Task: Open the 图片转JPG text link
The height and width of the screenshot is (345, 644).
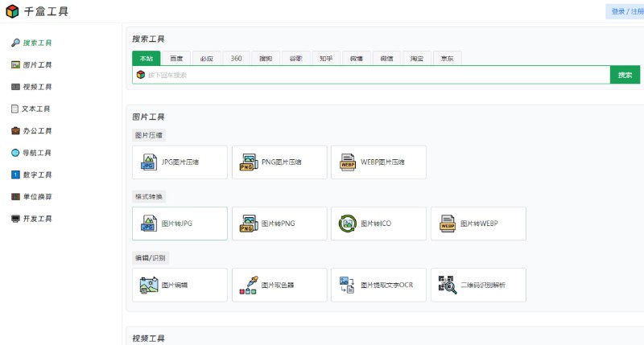Action: pos(177,224)
